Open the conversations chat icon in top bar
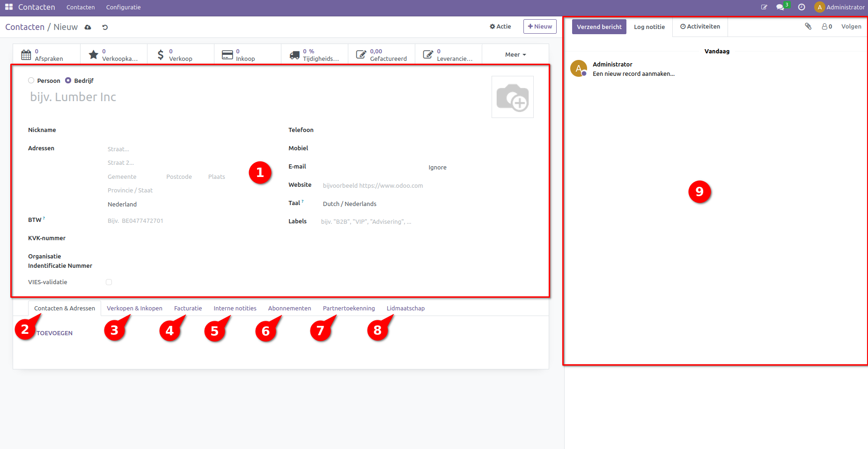This screenshot has height=449, width=868. [x=780, y=7]
